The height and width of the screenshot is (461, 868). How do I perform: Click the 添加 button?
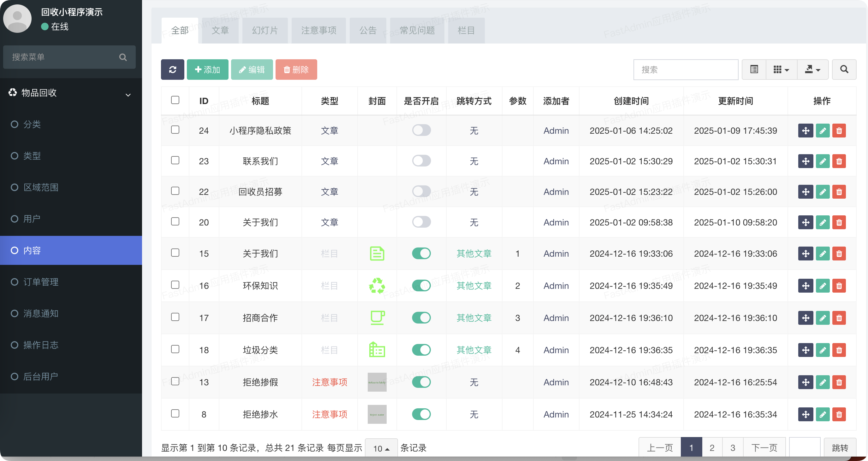(208, 70)
